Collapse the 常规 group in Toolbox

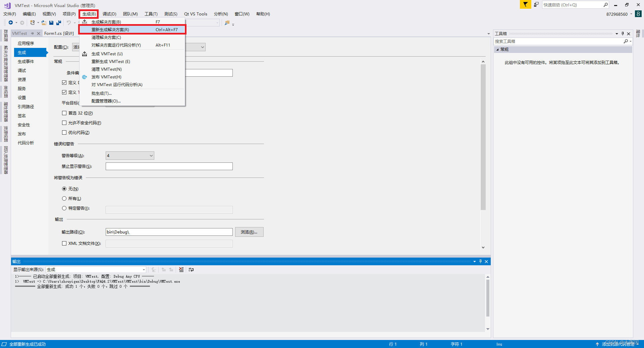point(498,49)
